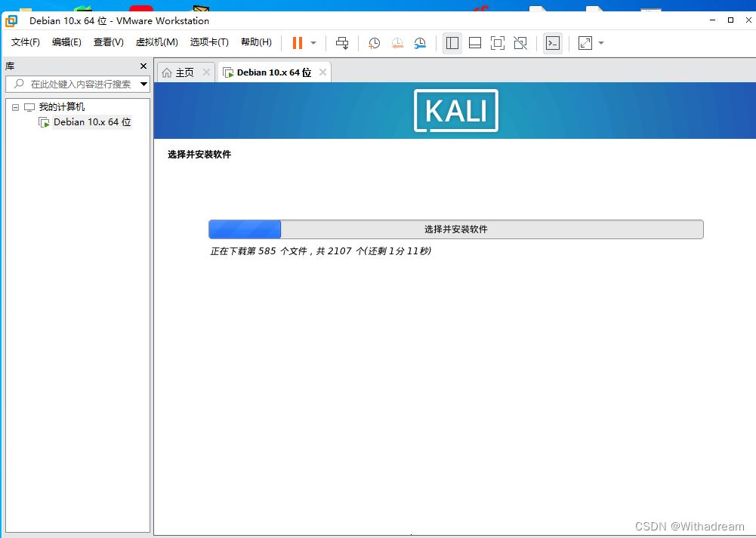The height and width of the screenshot is (538, 756).
Task: Send Ctrl+Alt+Del to the virtual machine
Action: click(342, 43)
